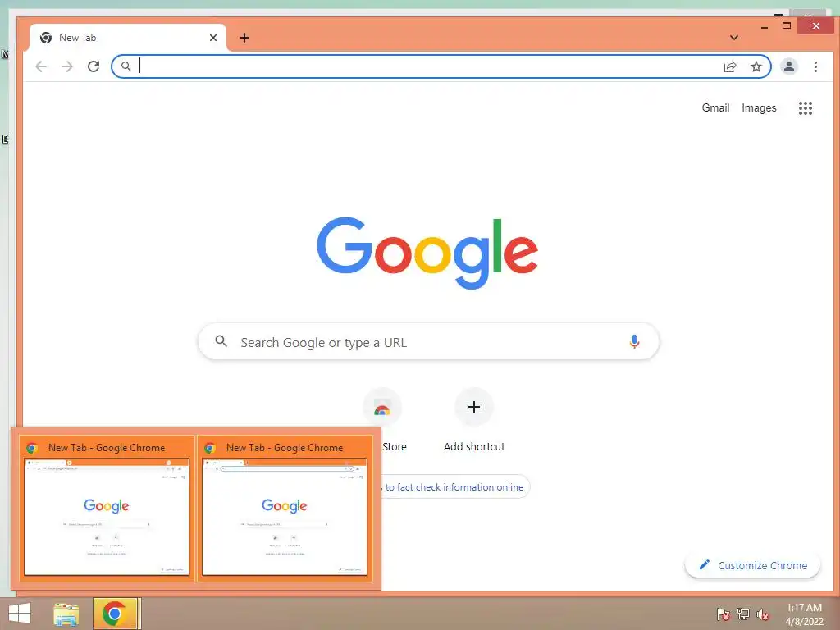Screen dimensions: 840x630
Task: Click the fact check information online link
Action: 454,487
